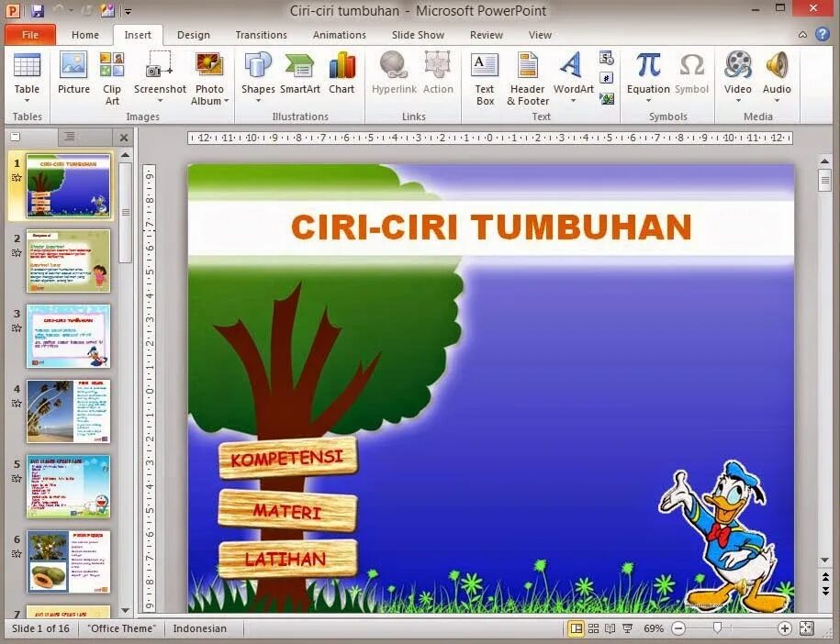Image resolution: width=840 pixels, height=644 pixels.
Task: Expand Audio dropdown arrow
Action: tap(777, 101)
